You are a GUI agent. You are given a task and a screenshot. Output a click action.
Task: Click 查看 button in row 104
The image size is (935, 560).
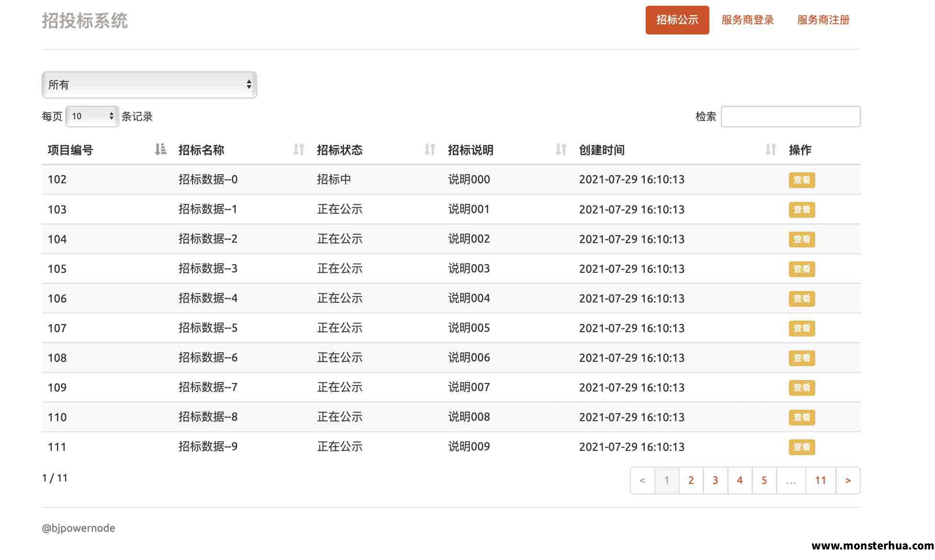[802, 239]
